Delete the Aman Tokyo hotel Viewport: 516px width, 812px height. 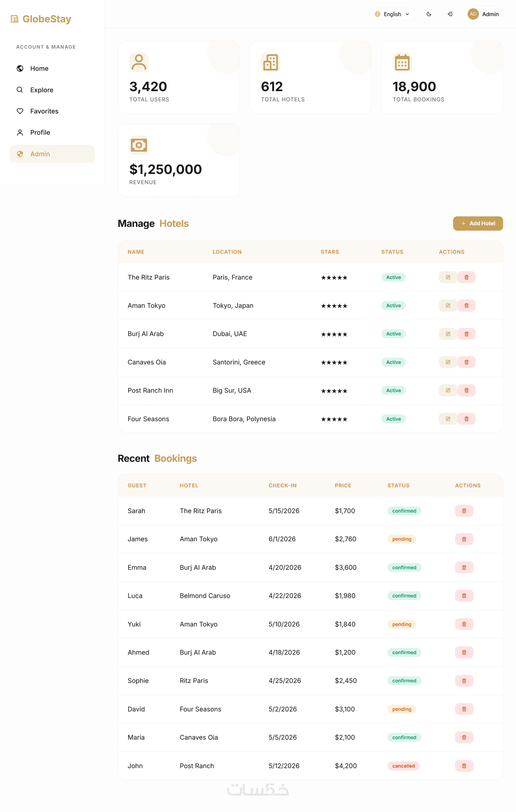tap(466, 305)
